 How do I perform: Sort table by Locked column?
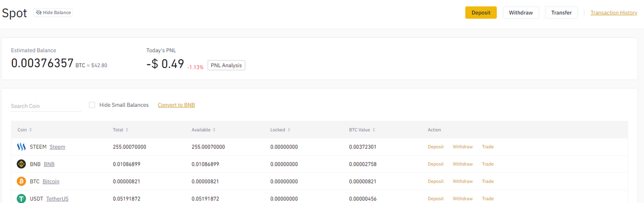click(279, 130)
